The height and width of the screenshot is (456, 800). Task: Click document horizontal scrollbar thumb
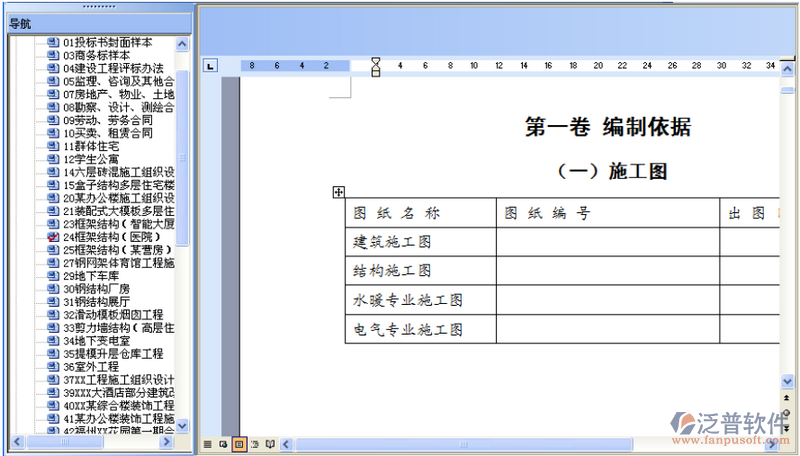tap(463, 444)
